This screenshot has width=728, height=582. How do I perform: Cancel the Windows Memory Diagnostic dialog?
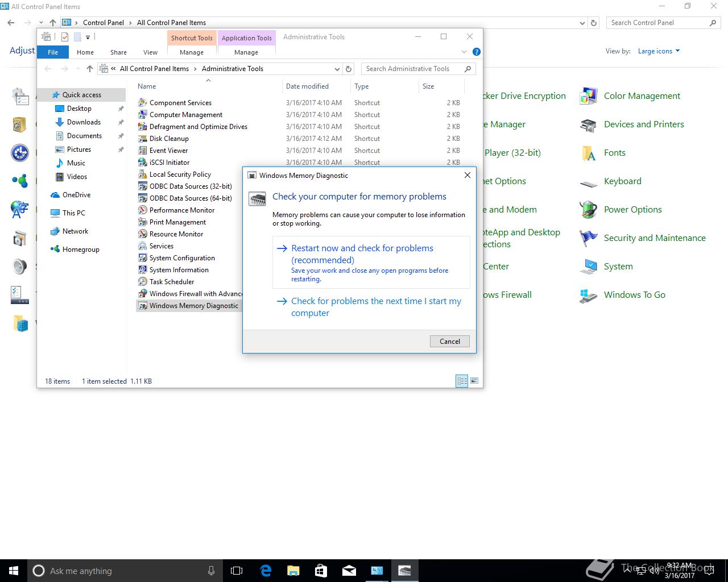click(x=449, y=341)
